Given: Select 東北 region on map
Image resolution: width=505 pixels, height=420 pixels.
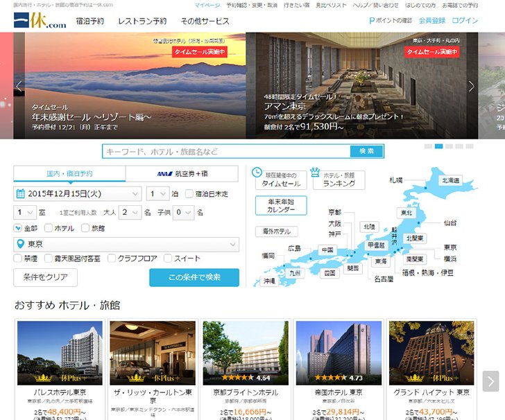Looking at the screenshot, I should tap(406, 213).
